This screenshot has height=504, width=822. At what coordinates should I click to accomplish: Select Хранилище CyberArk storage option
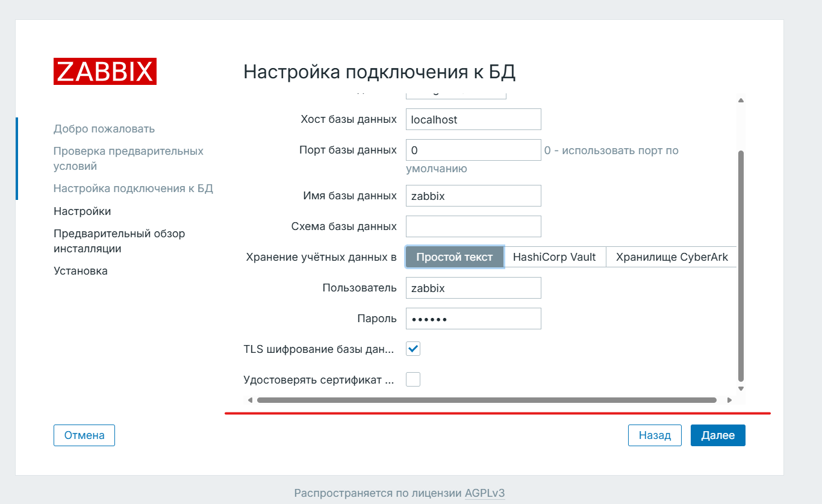click(x=671, y=257)
